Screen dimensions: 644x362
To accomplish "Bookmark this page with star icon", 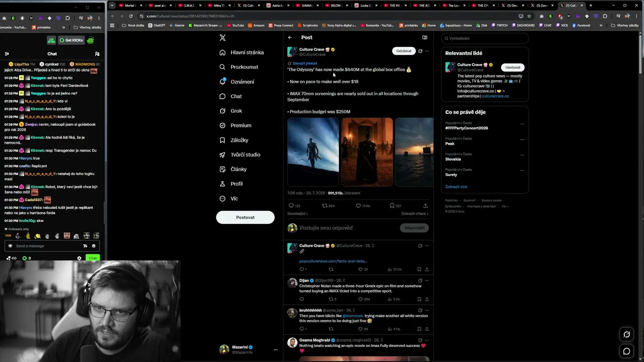I will 529,16.
